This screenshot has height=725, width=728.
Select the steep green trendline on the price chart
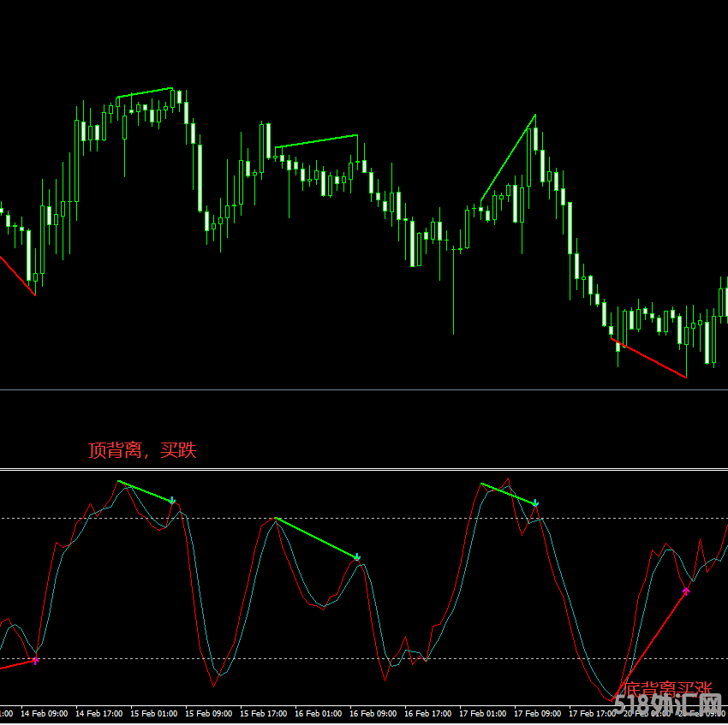click(509, 157)
